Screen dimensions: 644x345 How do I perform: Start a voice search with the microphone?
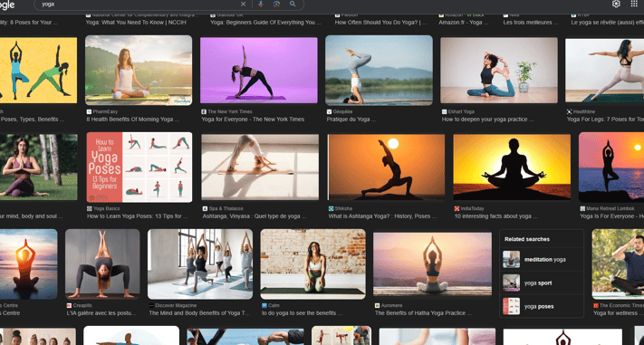260,5
